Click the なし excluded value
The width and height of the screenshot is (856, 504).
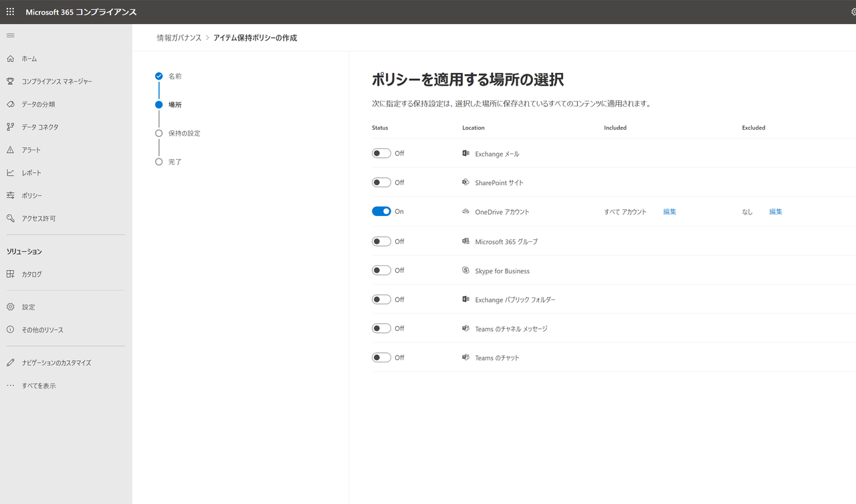(747, 212)
